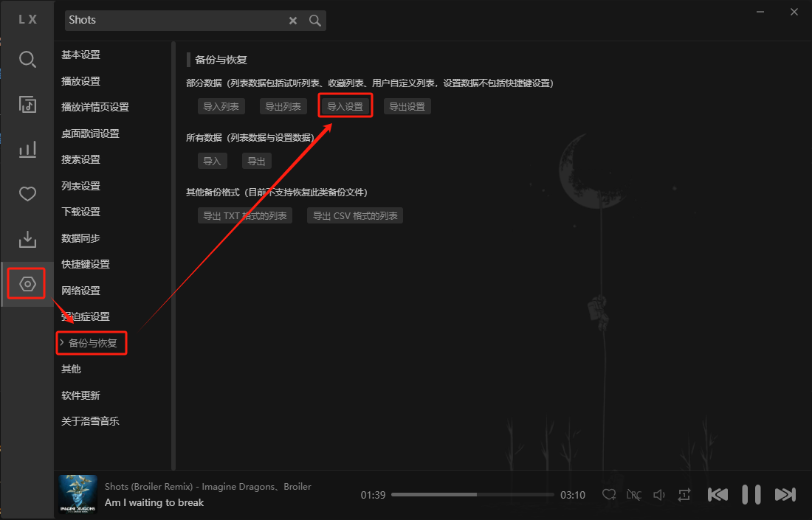Clear the search text with the X
This screenshot has width=812, height=520.
click(x=293, y=21)
